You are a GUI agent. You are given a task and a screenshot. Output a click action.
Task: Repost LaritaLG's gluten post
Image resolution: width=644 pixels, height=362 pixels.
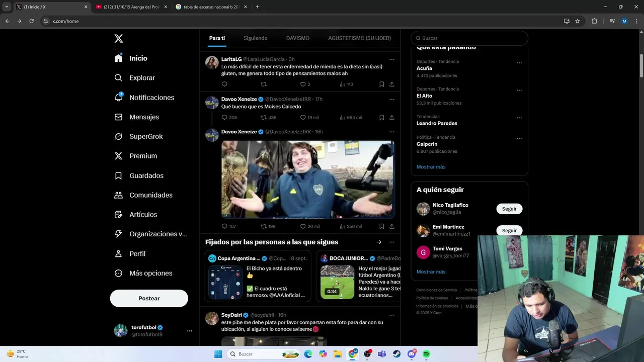[x=264, y=84]
